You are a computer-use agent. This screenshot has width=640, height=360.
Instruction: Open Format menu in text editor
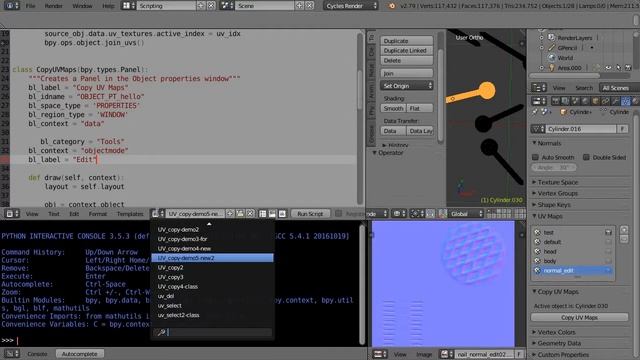click(x=98, y=213)
